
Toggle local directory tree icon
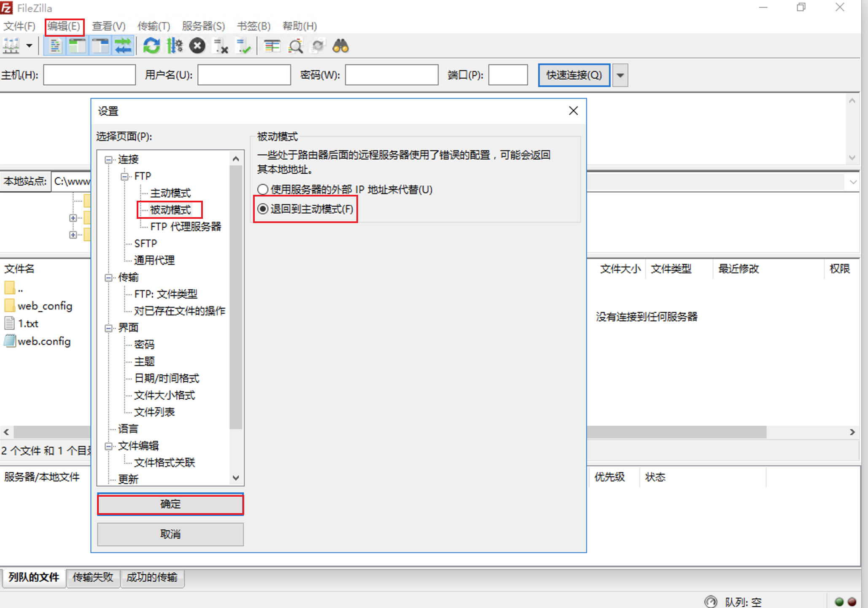78,46
